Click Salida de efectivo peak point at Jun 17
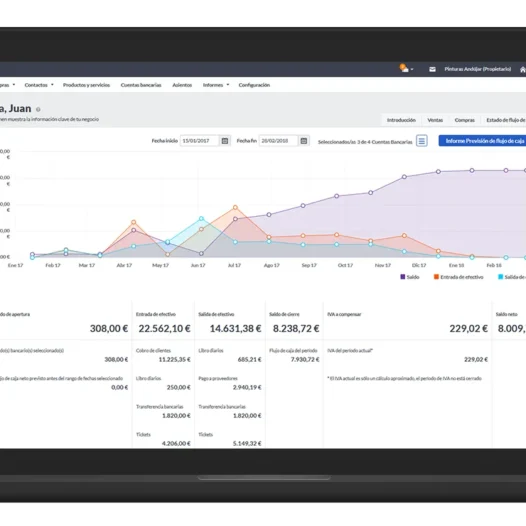Viewport: 526px width, 526px height. coord(201,218)
